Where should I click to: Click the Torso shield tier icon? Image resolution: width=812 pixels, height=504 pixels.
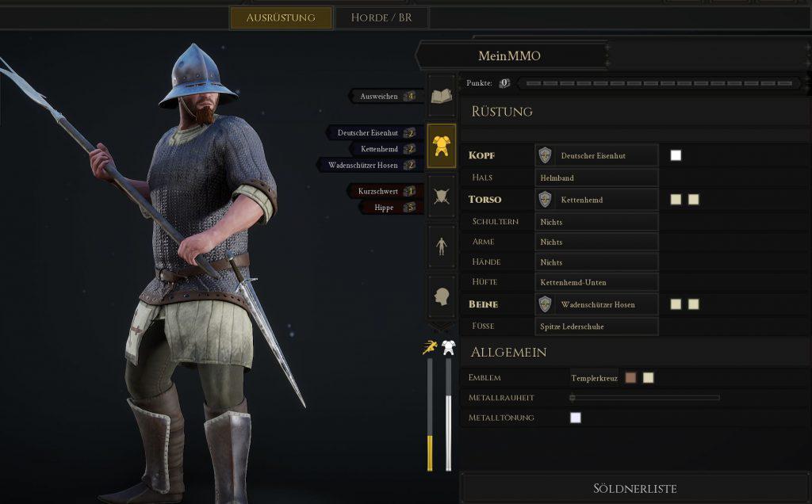point(545,199)
